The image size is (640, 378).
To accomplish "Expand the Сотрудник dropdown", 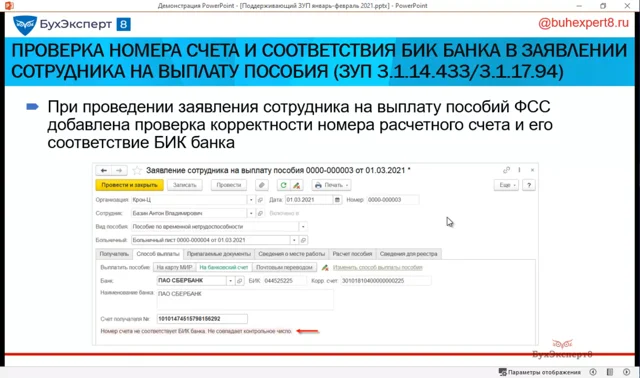I will 251,213.
